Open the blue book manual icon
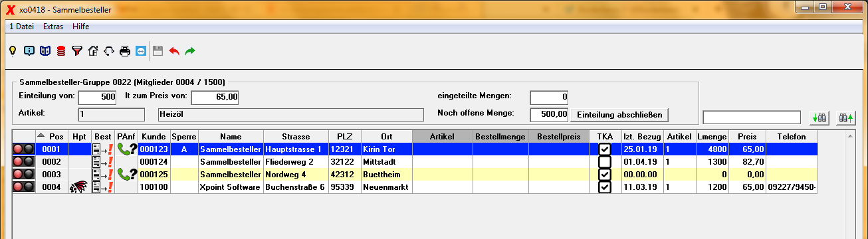Viewport: 868px width, 239px height. pos(45,50)
